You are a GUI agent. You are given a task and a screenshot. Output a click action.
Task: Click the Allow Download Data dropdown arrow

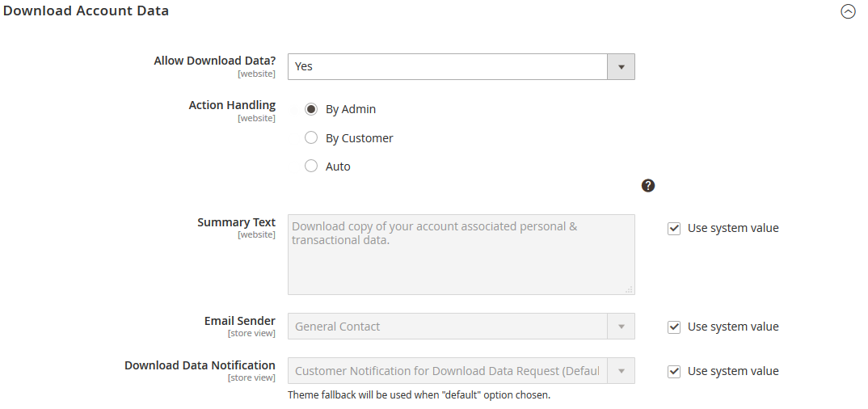coord(621,67)
